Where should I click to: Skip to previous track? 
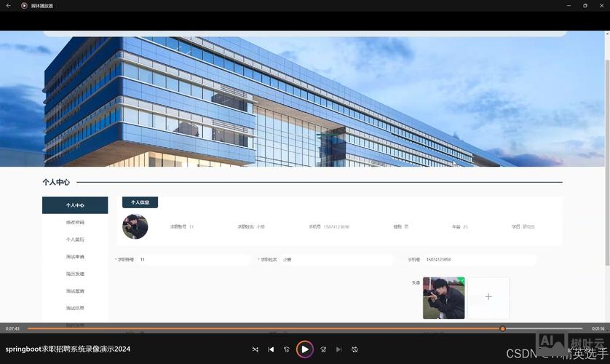[x=271, y=349]
